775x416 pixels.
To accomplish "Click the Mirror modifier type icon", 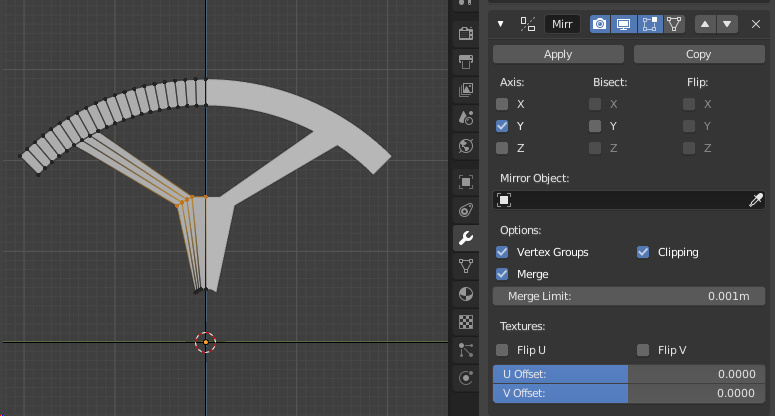I will [527, 24].
